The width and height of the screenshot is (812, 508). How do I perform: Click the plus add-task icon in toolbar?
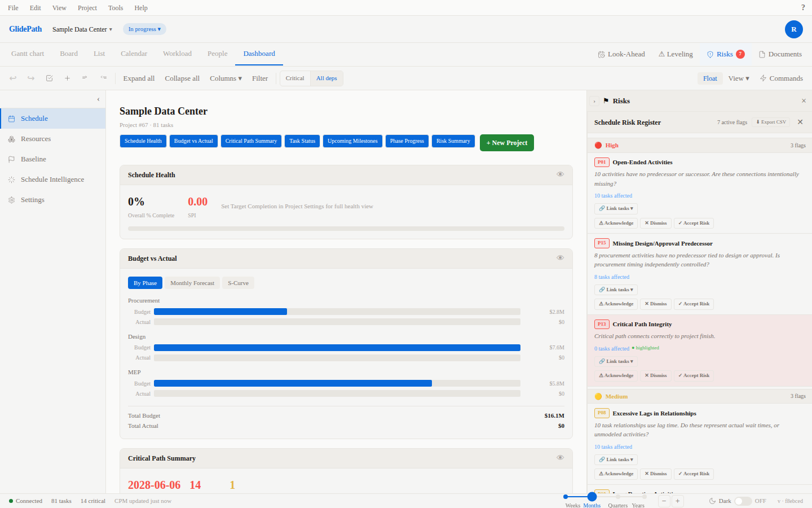click(x=67, y=78)
